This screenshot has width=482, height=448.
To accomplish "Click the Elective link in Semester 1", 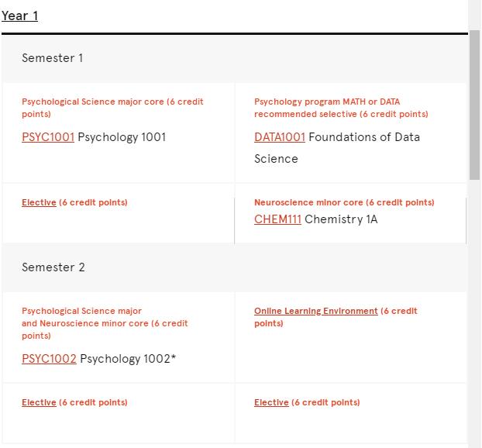I will pyautogui.click(x=39, y=202).
